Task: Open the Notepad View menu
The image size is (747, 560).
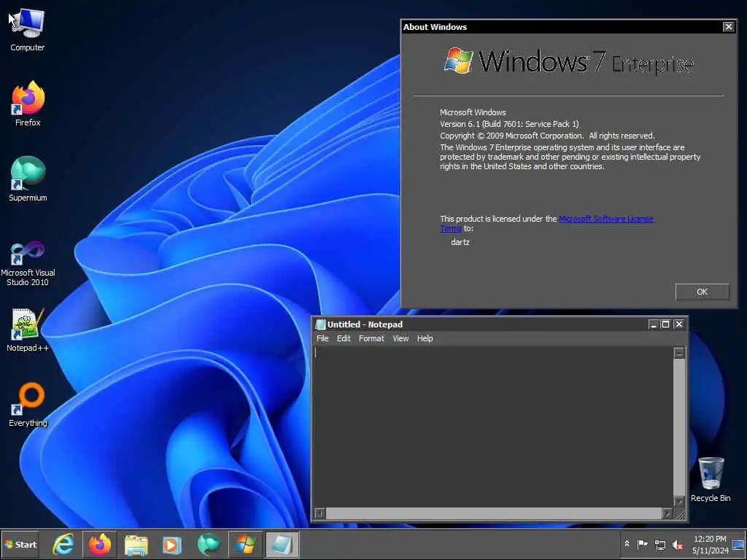Action: pyautogui.click(x=400, y=338)
